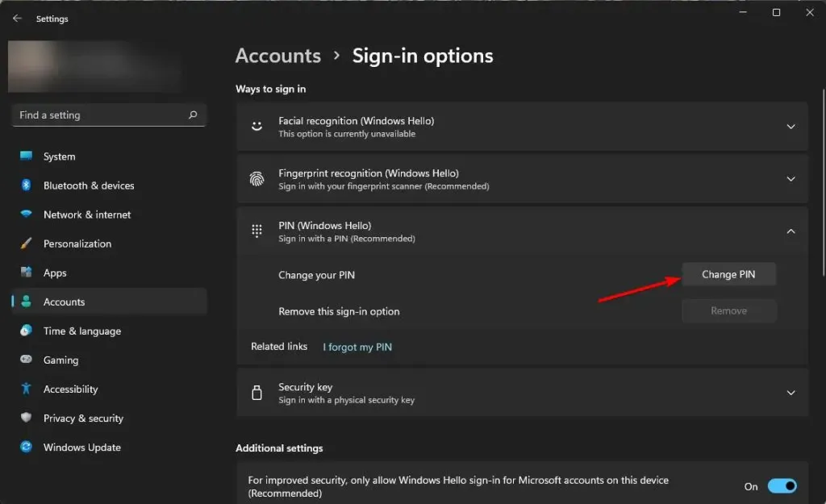The image size is (826, 504).
Task: Select Privacy & security in sidebar
Action: pos(82,418)
